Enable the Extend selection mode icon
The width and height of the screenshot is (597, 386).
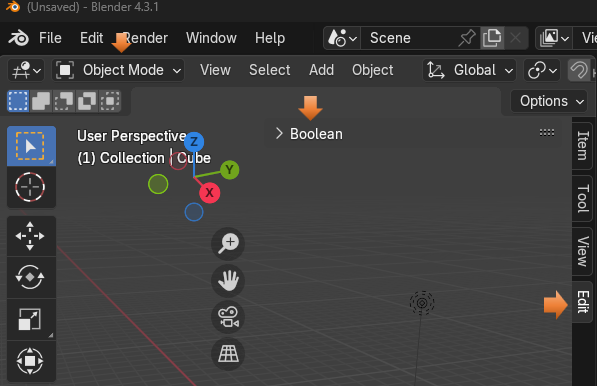[41, 101]
